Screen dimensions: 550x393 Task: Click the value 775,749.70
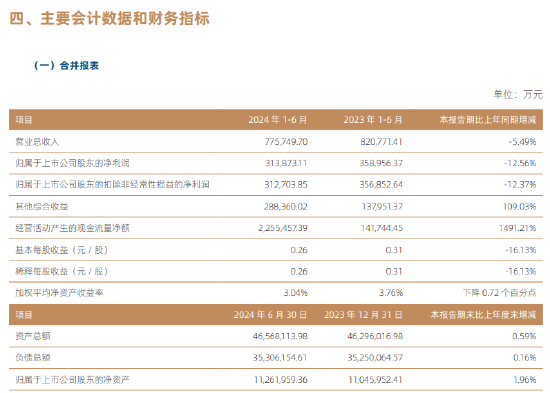(286, 142)
